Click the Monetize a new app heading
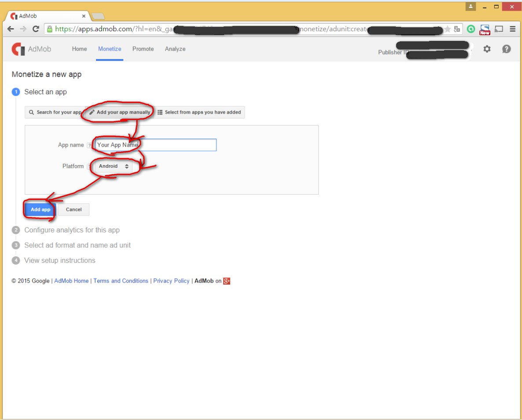Screen dimensions: 522x420 click(47, 74)
